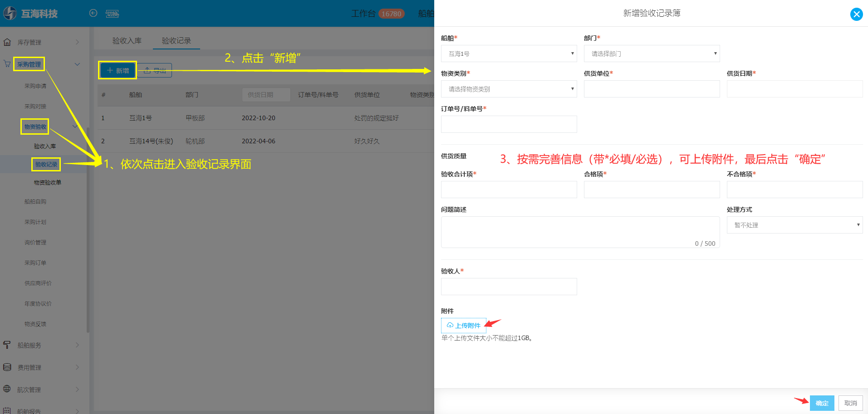This screenshot has height=414, width=868.
Task: Click the date 2022-10-20 in table
Action: (259, 118)
